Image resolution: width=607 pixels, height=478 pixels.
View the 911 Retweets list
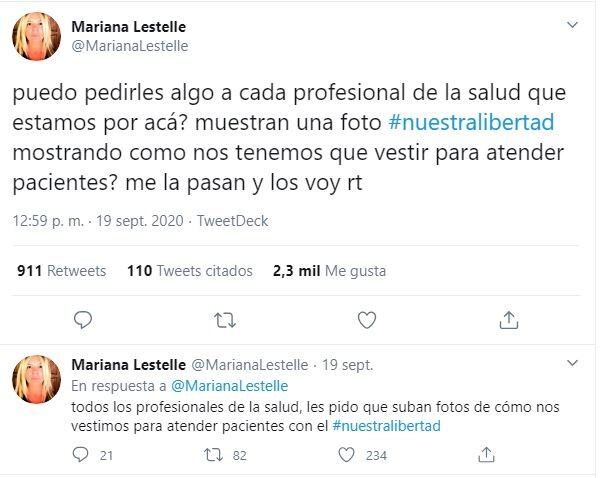(62, 270)
